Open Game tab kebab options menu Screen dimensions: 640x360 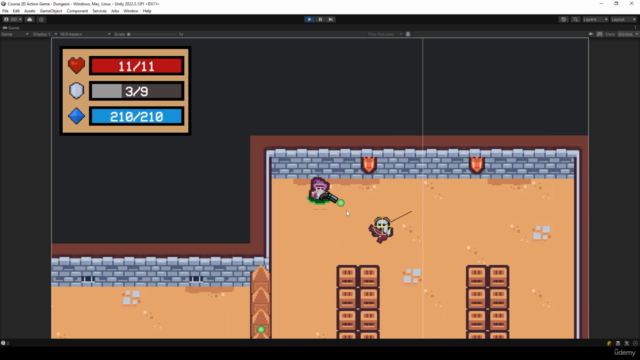click(636, 28)
